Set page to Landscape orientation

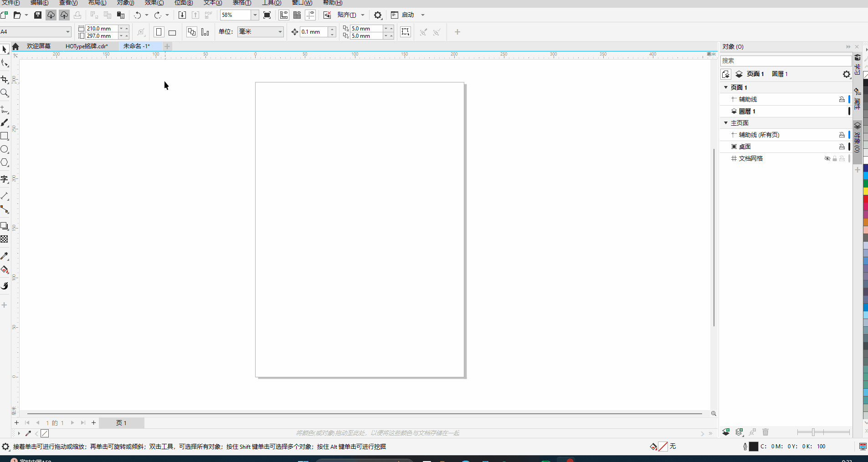pos(172,32)
